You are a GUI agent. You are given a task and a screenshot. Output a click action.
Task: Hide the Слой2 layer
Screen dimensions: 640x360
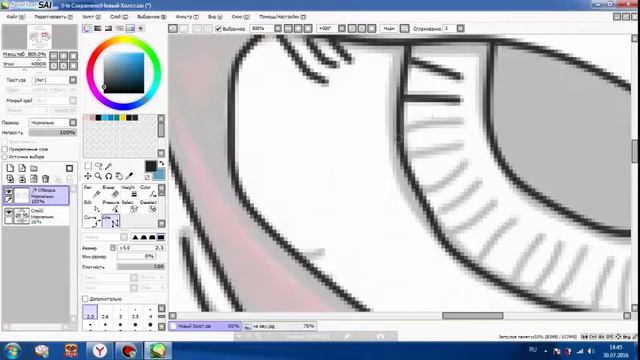(x=9, y=212)
